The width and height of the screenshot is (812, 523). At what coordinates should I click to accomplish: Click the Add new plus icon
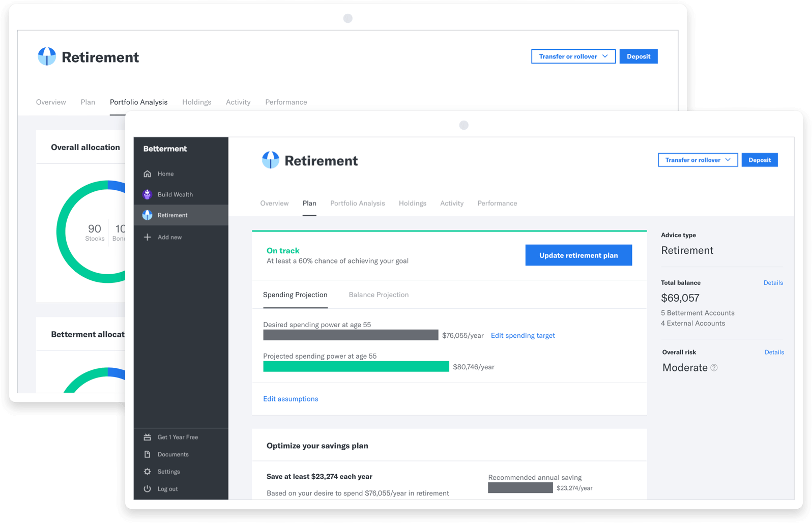click(148, 237)
